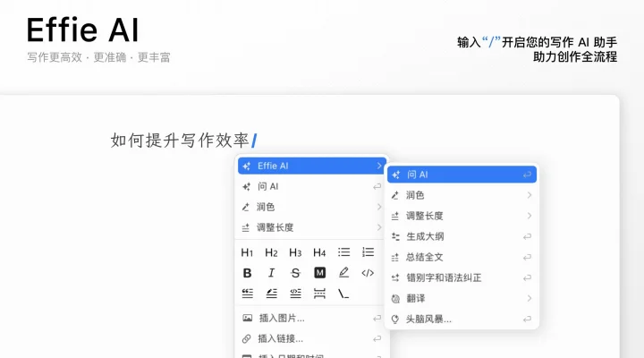The width and height of the screenshot is (644, 358).
Task: Toggle italic formatting (I icon)
Action: coord(271,273)
